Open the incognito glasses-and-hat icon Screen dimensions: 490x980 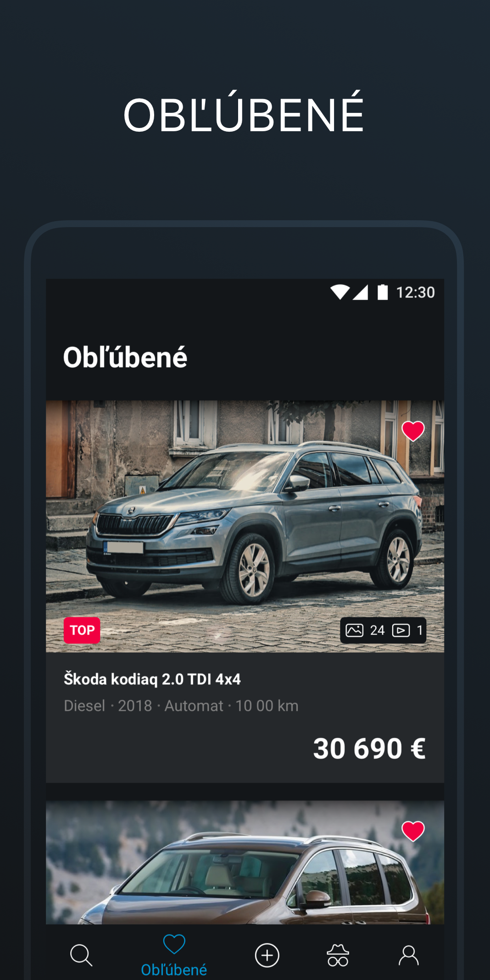[x=338, y=956]
